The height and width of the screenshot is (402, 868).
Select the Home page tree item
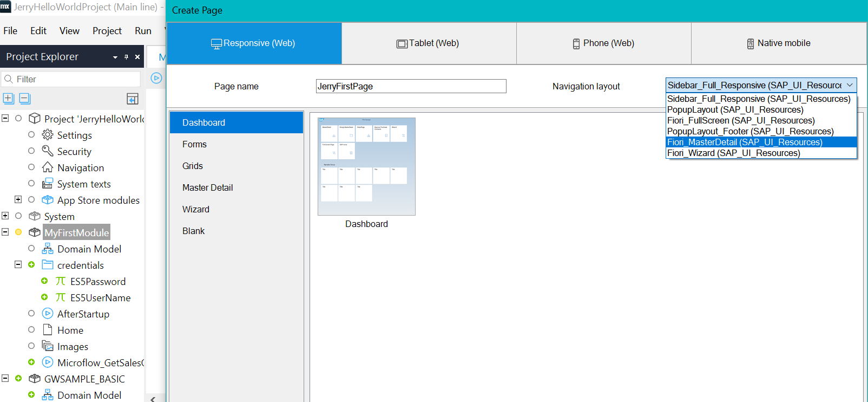pyautogui.click(x=70, y=330)
